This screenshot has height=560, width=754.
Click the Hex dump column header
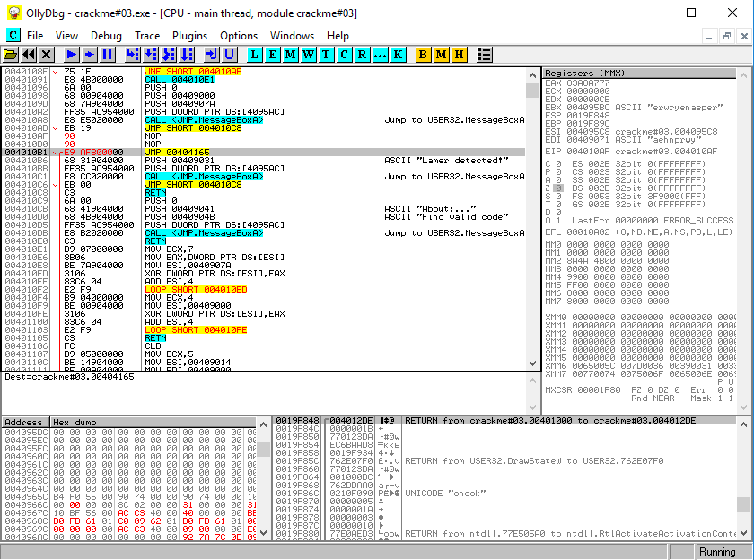153,422
